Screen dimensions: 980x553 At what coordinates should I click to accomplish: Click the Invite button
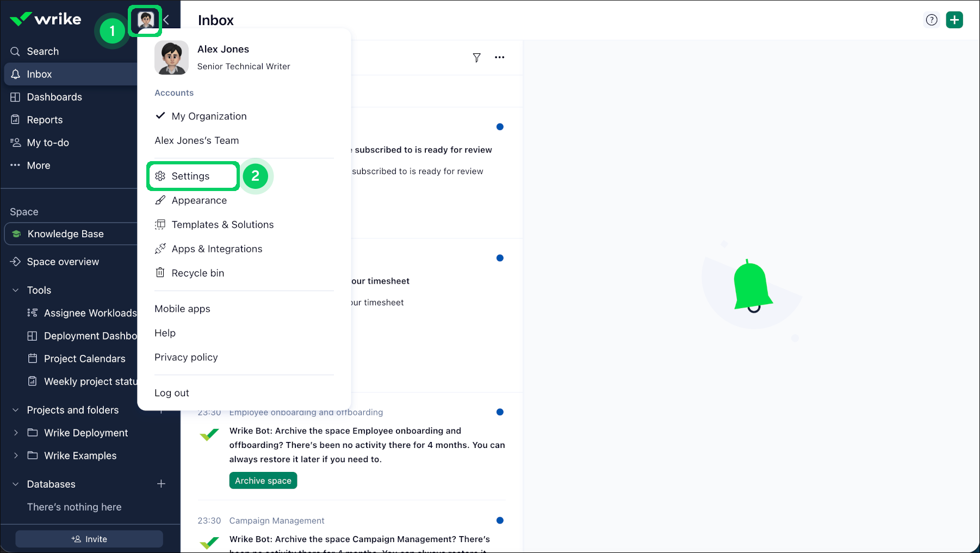pos(89,539)
